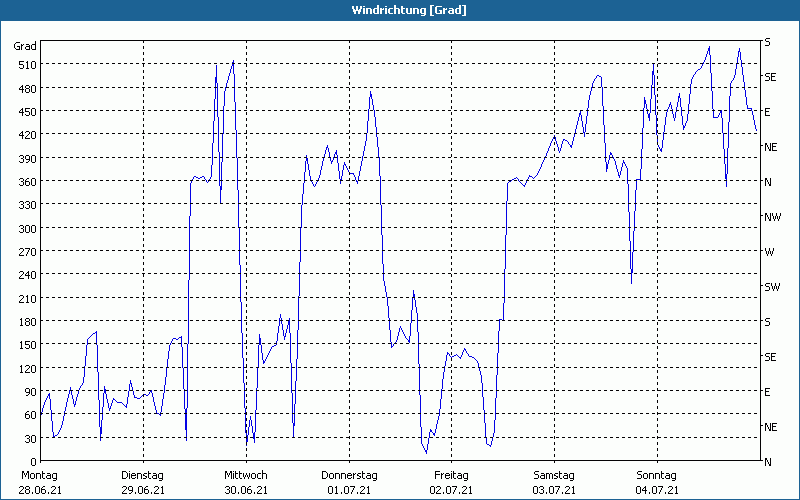The image size is (800, 500).
Task: Click the 210 degree axis label
Action: click(28, 299)
